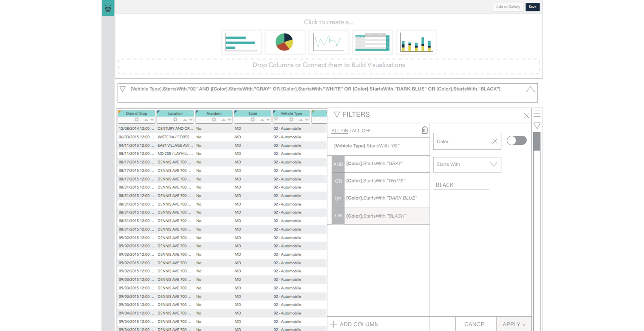Sort Location column ascending

click(185, 120)
